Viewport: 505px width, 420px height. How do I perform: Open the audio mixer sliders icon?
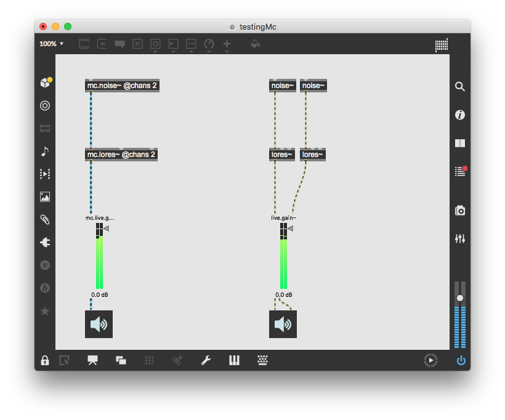tap(460, 238)
